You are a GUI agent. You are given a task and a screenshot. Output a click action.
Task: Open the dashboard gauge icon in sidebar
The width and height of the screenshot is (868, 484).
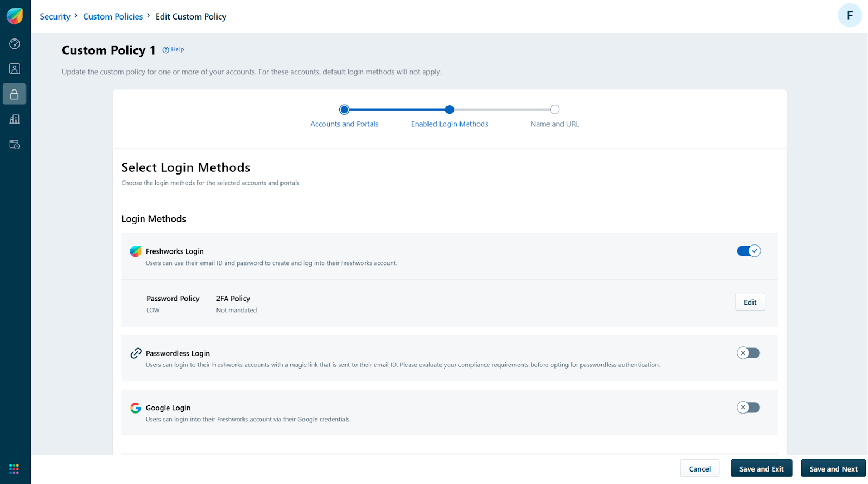[x=15, y=44]
